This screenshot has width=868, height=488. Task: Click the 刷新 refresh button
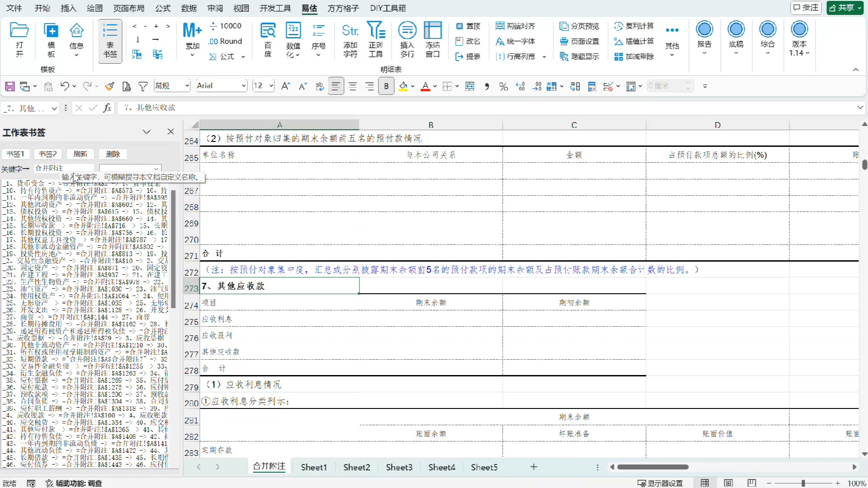[80, 154]
